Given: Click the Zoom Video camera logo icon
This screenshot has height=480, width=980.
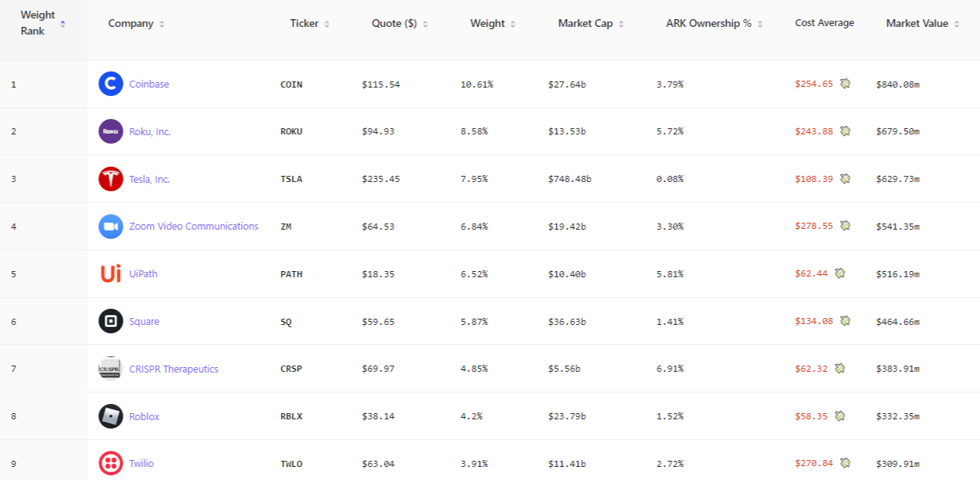Looking at the screenshot, I should pyautogui.click(x=111, y=227).
